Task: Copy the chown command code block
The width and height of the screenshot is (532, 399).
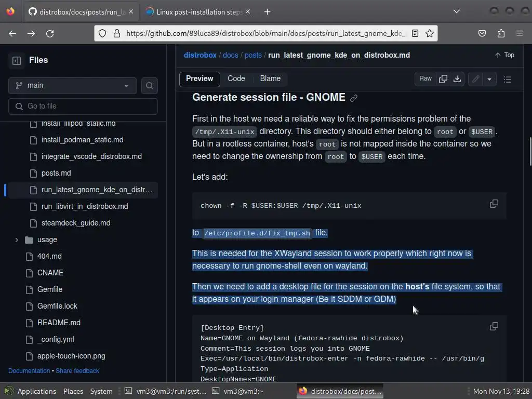Action: tap(494, 204)
